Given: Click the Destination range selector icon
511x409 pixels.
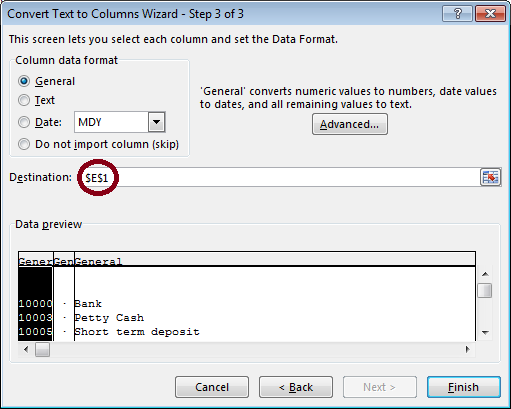Looking at the screenshot, I should (490, 177).
